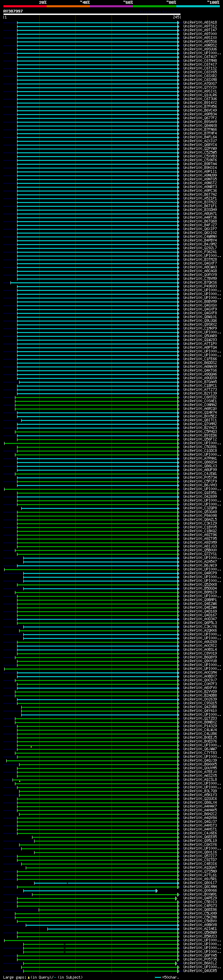Select the green ~80% identity legend segment
The image size is (223, 980).
pos(155,6)
